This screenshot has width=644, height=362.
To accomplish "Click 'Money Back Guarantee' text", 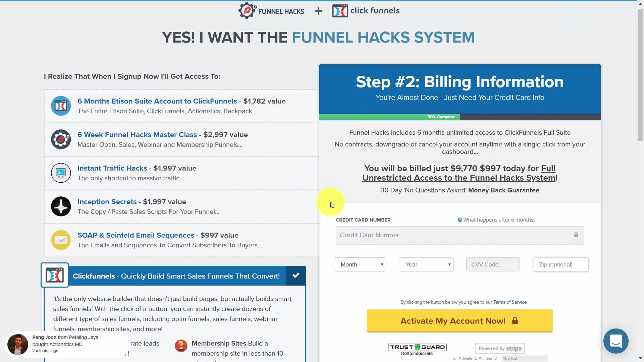I will pyautogui.click(x=503, y=190).
